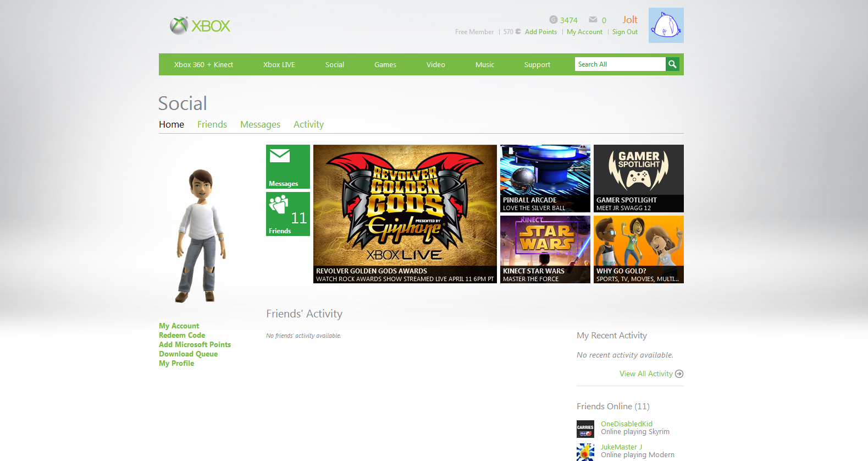Viewport: 868px width, 461px height.
Task: Open OneDisabledKid's profile link
Action: [x=627, y=424]
